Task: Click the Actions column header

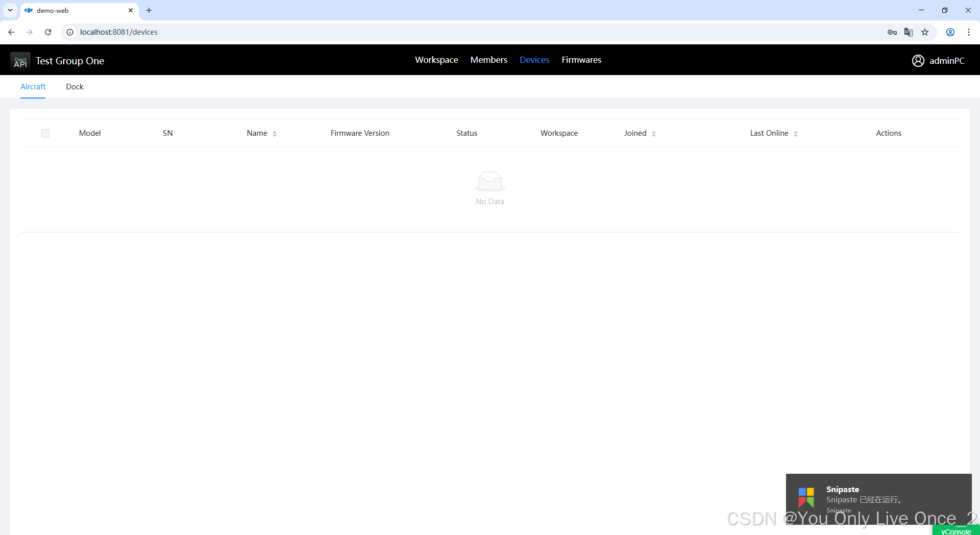Action: click(889, 133)
